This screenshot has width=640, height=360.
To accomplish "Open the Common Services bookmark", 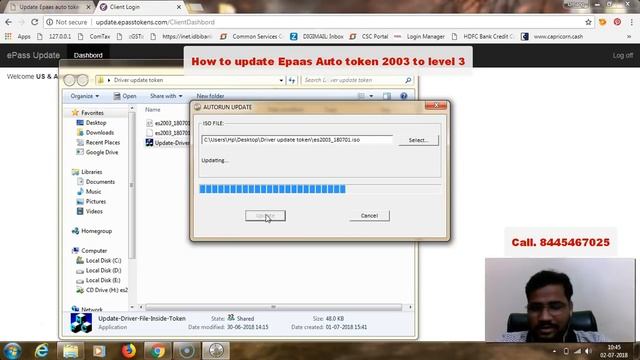I will pos(252,36).
